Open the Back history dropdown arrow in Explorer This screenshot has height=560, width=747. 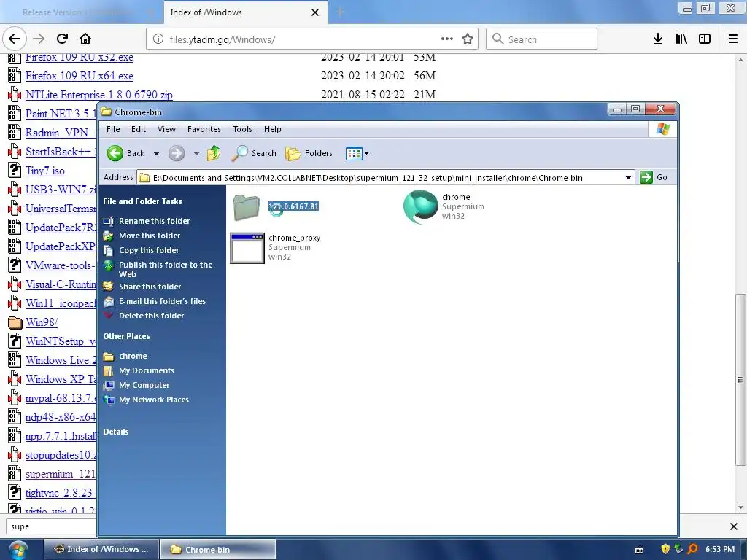(156, 154)
